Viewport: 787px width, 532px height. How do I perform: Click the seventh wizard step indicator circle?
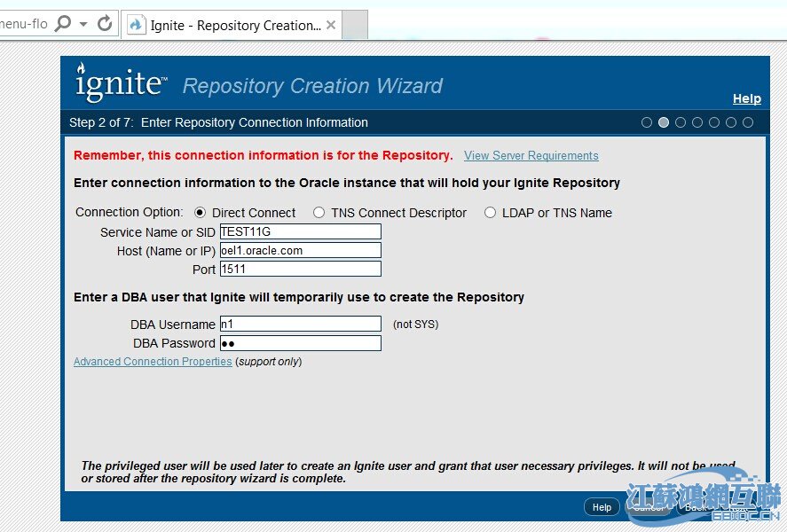pos(748,122)
